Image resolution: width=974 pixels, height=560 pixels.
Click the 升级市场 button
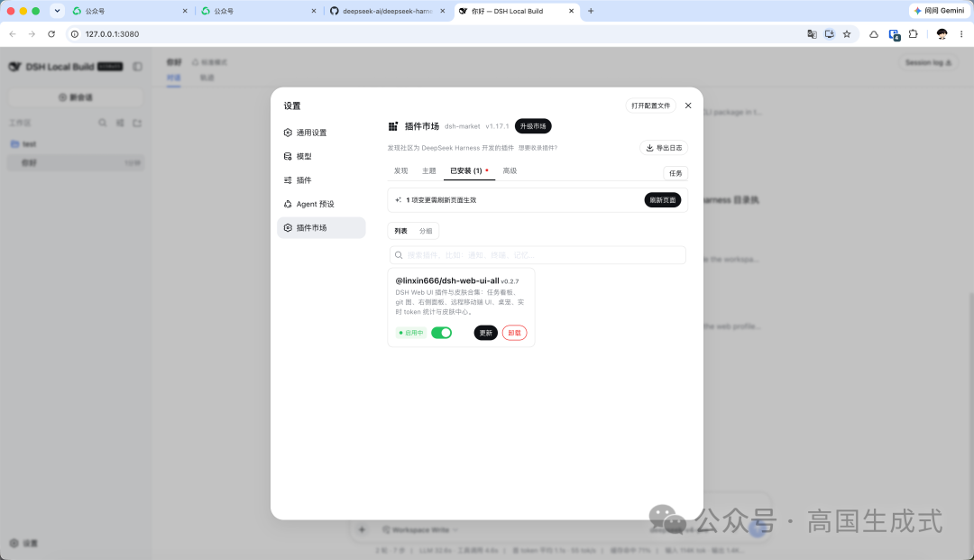coord(533,126)
